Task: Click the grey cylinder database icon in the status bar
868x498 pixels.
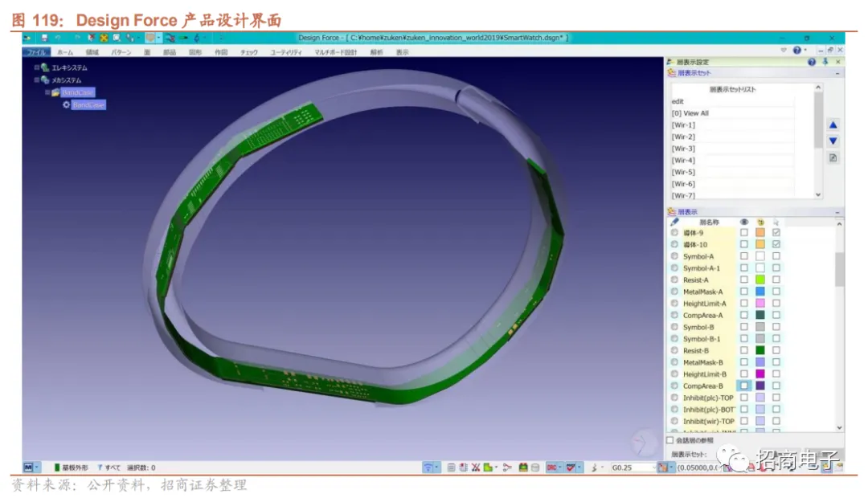Action: pos(535,467)
